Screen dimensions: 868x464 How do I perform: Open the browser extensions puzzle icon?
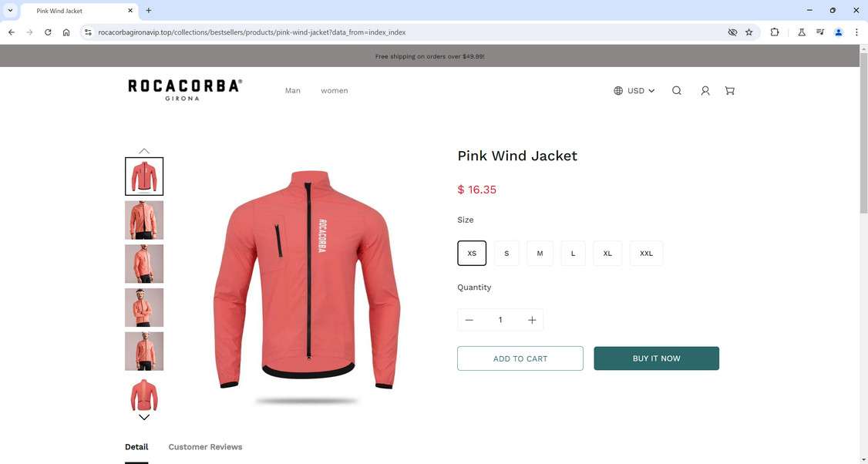coord(775,32)
